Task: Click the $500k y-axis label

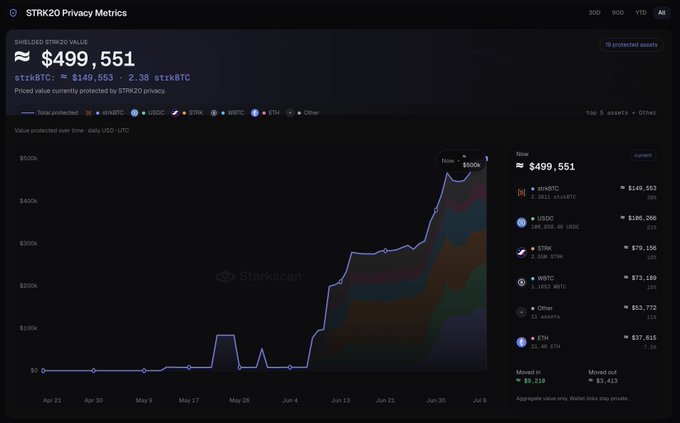Action: [x=29, y=158]
